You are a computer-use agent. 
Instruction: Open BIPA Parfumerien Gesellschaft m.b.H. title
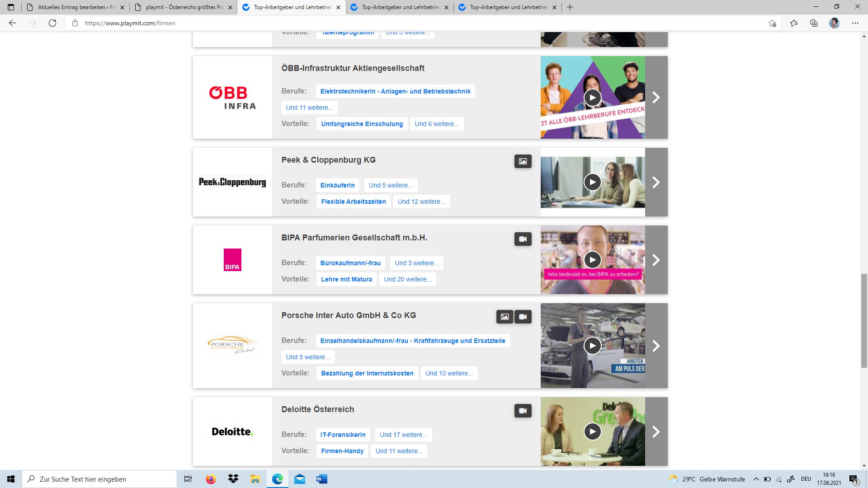pyautogui.click(x=354, y=238)
